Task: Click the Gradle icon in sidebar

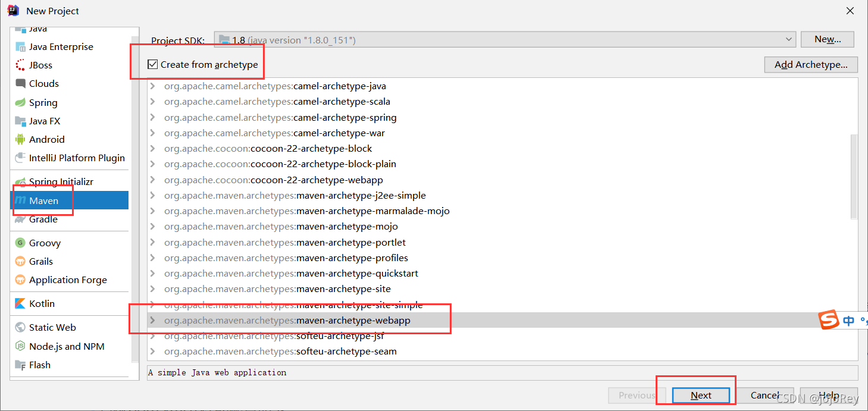Action: pyautogui.click(x=20, y=219)
